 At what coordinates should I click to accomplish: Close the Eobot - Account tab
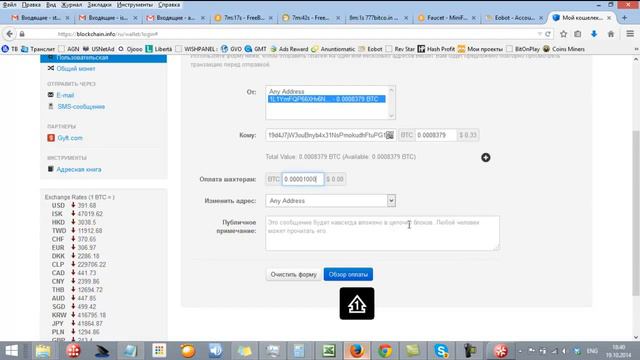pos(541,18)
